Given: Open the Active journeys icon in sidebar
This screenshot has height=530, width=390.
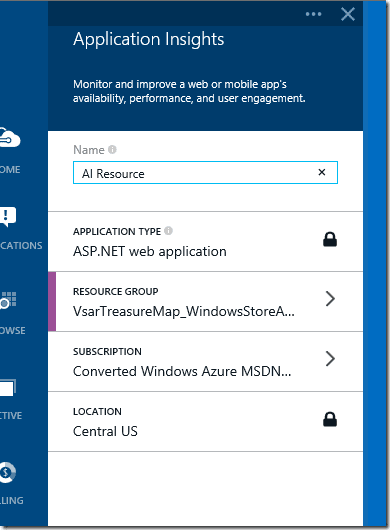Looking at the screenshot, I should point(8,388).
